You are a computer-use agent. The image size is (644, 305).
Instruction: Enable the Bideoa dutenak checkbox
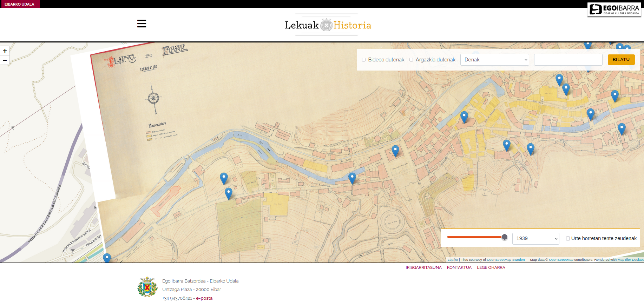pos(364,60)
